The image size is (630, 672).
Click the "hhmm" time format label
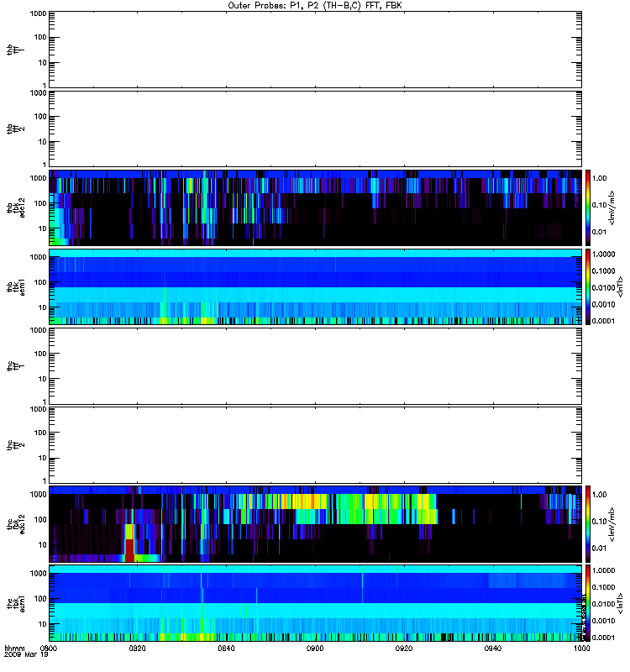click(x=14, y=648)
